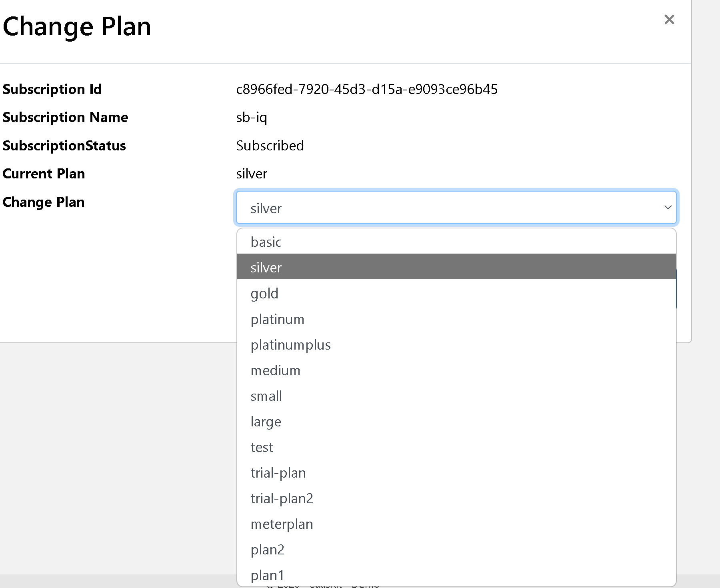The image size is (720, 588).
Task: Select the medium plan option
Action: 275,370
